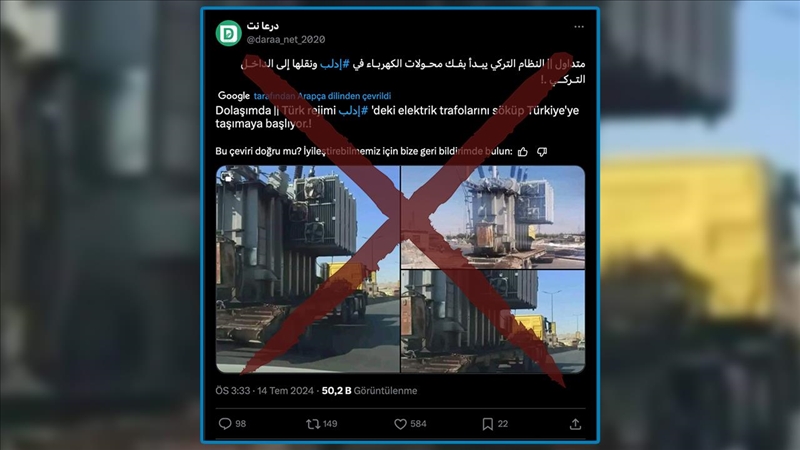800x450 pixels.
Task: Open the bottom-right transformer truck photo
Action: tap(493, 321)
